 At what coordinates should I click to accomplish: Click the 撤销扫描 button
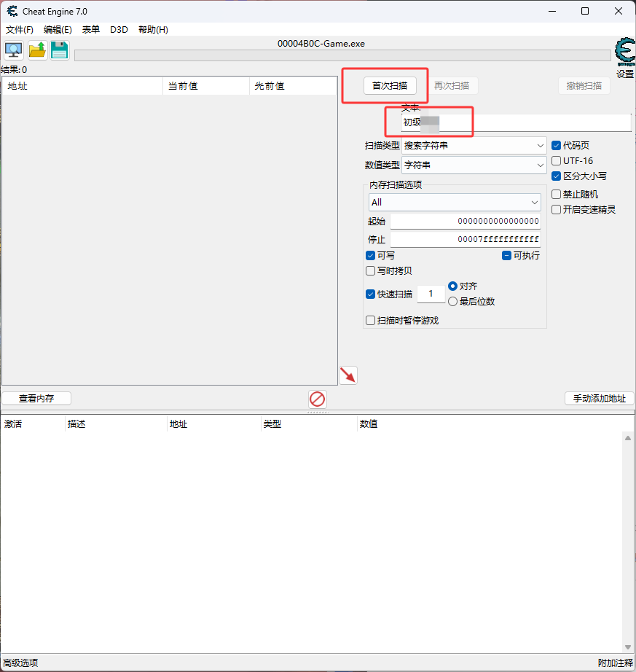584,86
